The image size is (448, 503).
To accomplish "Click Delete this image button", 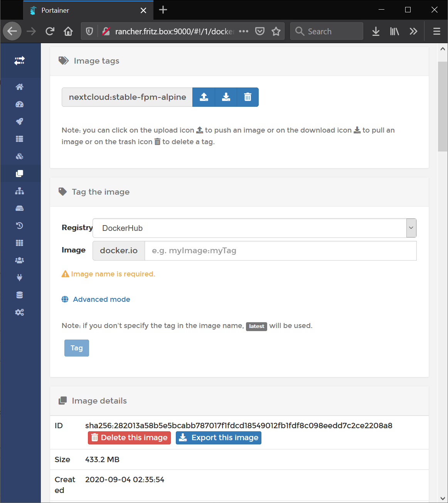I will click(129, 438).
